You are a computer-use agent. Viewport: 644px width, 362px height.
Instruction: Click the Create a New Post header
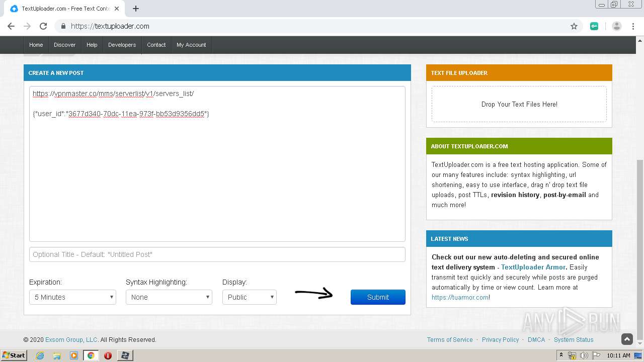(217, 73)
